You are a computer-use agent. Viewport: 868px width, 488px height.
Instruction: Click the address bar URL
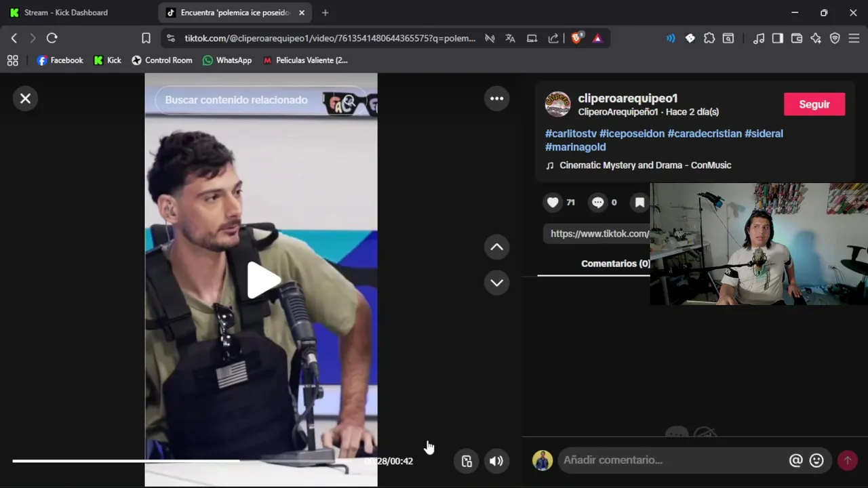(x=330, y=39)
